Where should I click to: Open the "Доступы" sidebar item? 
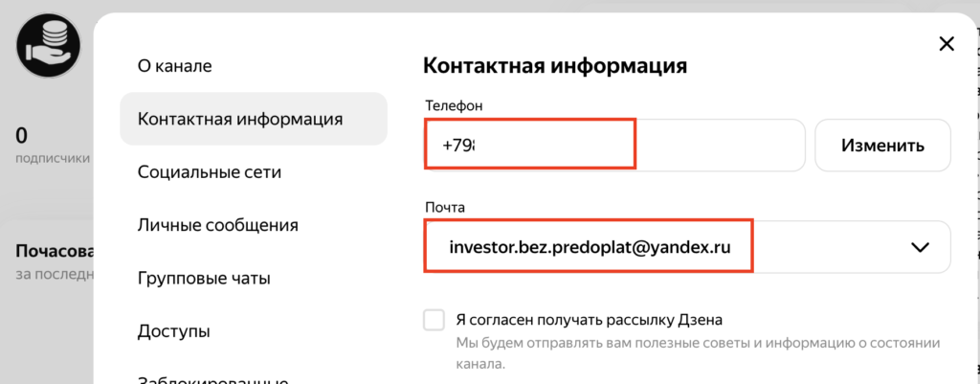tap(174, 331)
